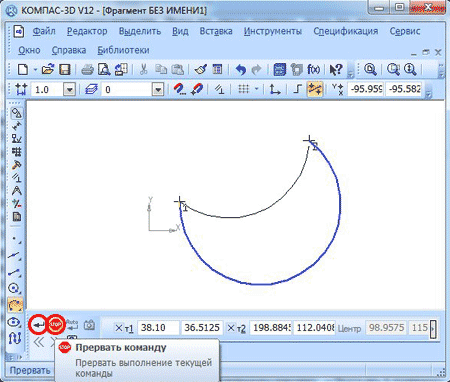
Task: Click the Copy icon in the toolbar
Action: [161, 70]
